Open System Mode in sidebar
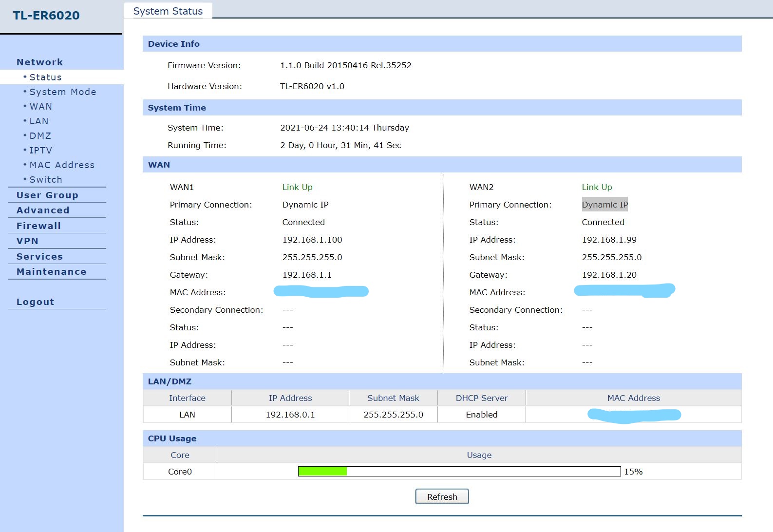The height and width of the screenshot is (532, 773). click(62, 92)
